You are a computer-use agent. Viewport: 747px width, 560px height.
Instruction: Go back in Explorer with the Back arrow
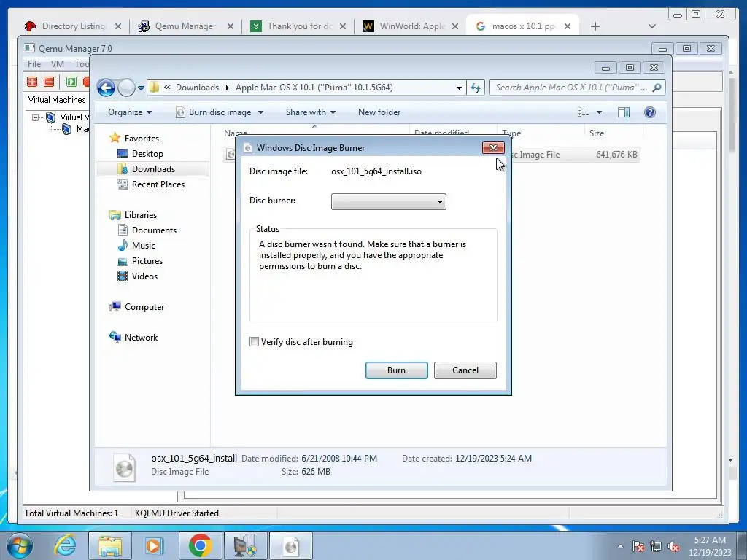pyautogui.click(x=106, y=87)
